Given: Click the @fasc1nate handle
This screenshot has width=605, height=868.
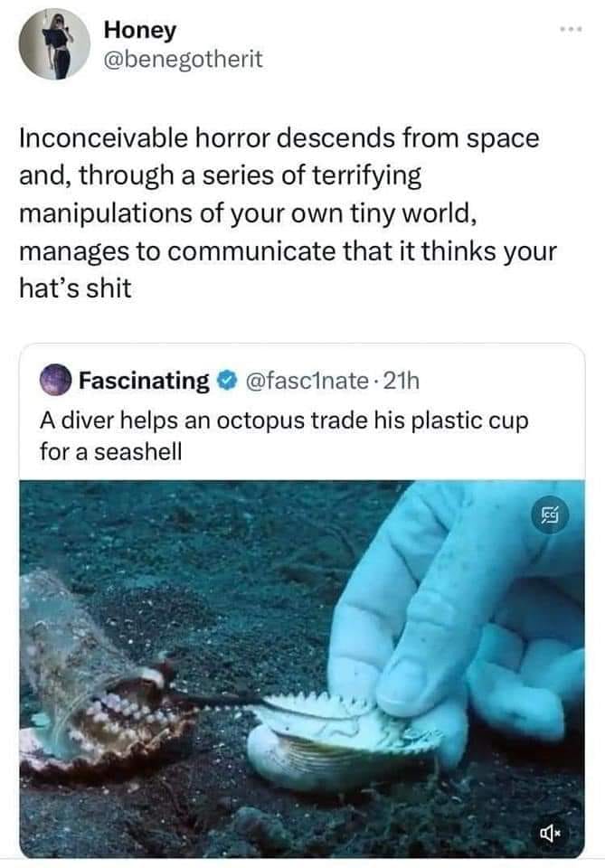Looking at the screenshot, I should tap(301, 381).
